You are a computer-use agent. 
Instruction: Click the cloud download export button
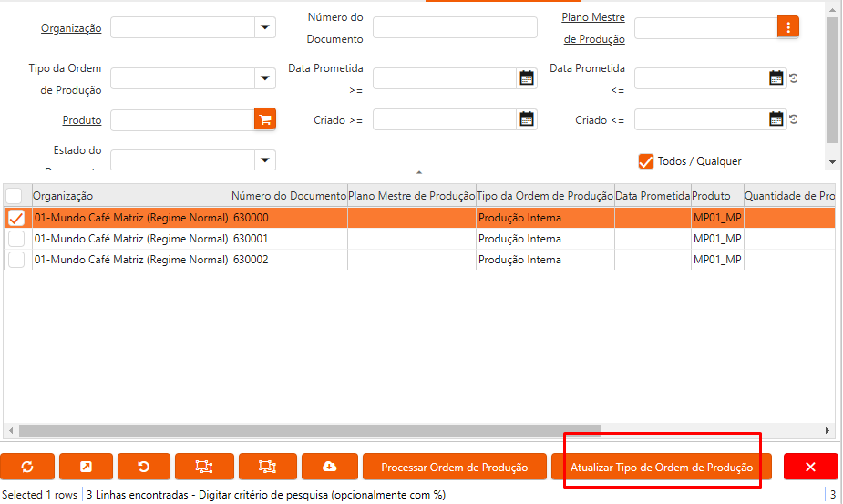pyautogui.click(x=329, y=467)
